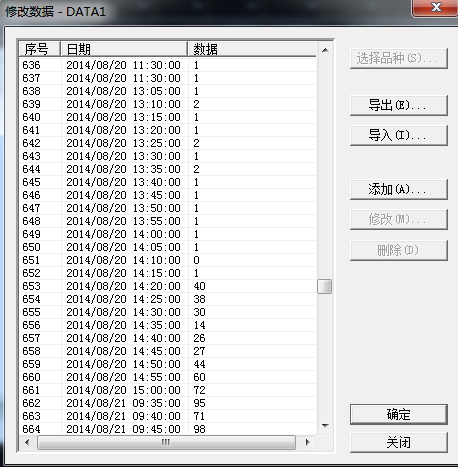Select row 658 with data 27
Image resolution: width=458 pixels, height=467 pixels.
(x=168, y=351)
